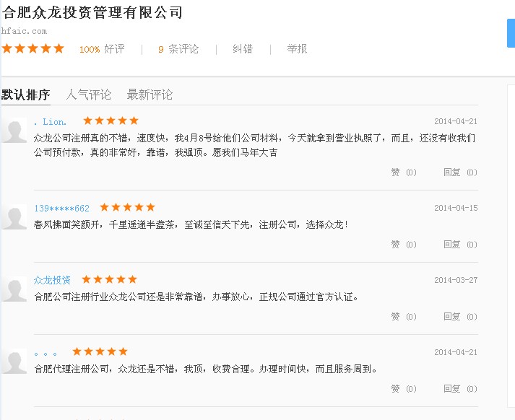Open the 众龙投资 username link
This screenshot has width=515, height=420.
(x=52, y=280)
